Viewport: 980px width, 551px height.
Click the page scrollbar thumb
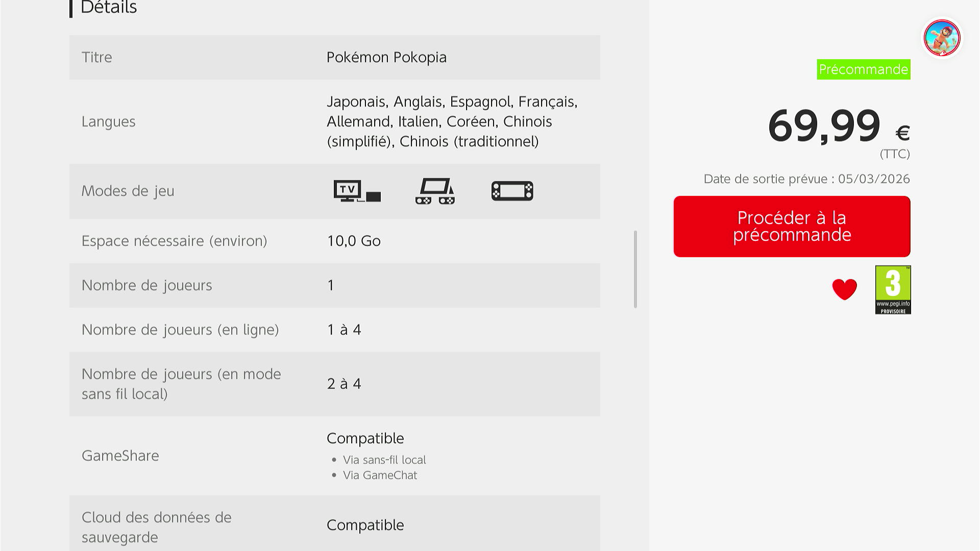coord(635,269)
